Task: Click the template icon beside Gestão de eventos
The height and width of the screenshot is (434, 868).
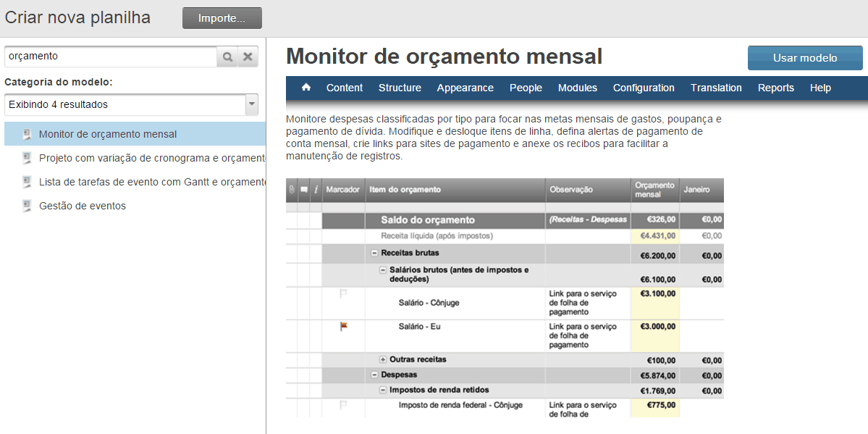Action: pos(28,206)
